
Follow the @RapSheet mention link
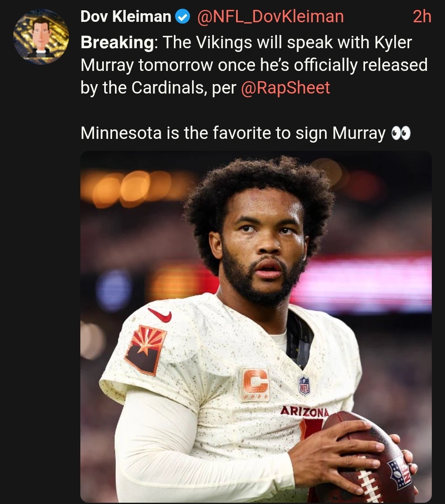pyautogui.click(x=286, y=88)
